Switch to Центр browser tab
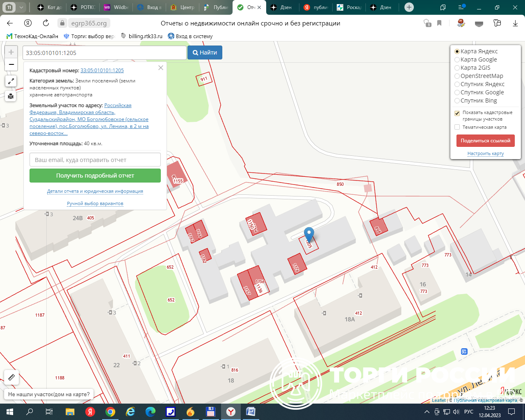 point(183,7)
